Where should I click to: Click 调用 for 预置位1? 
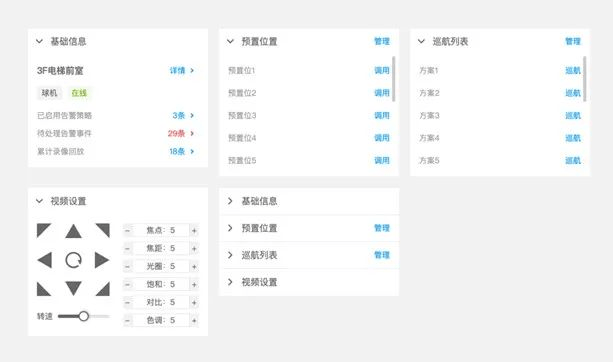point(382,70)
